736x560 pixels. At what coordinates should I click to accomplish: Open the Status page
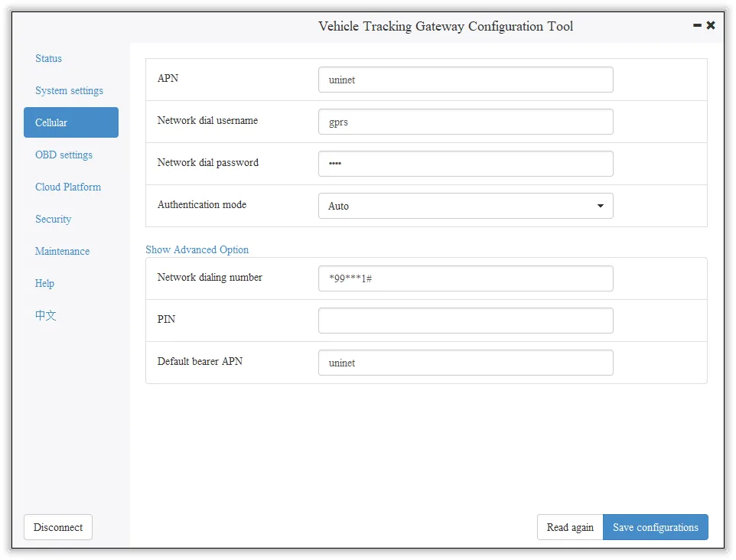(x=49, y=59)
